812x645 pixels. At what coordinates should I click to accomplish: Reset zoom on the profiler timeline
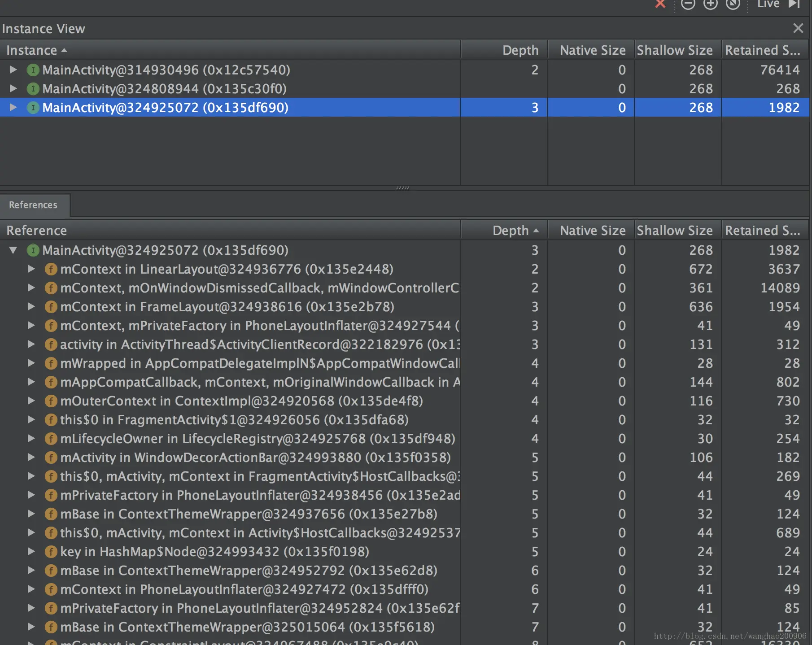(733, 4)
